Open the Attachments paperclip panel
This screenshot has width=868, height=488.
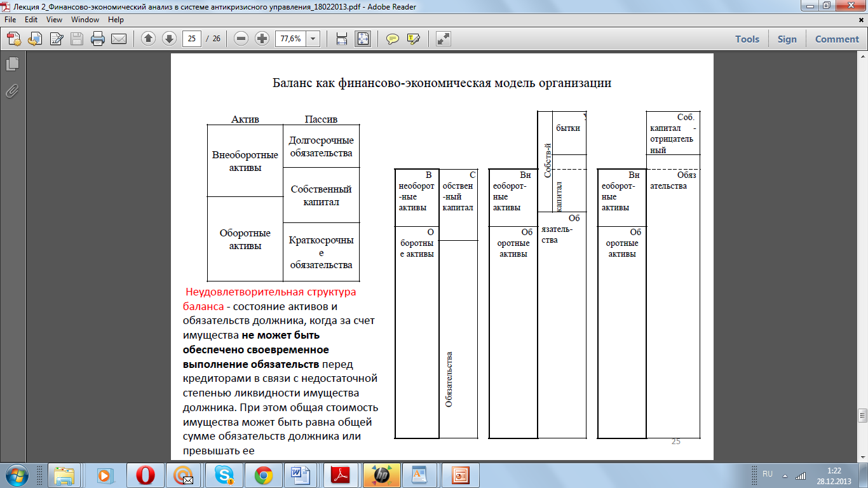[11, 91]
